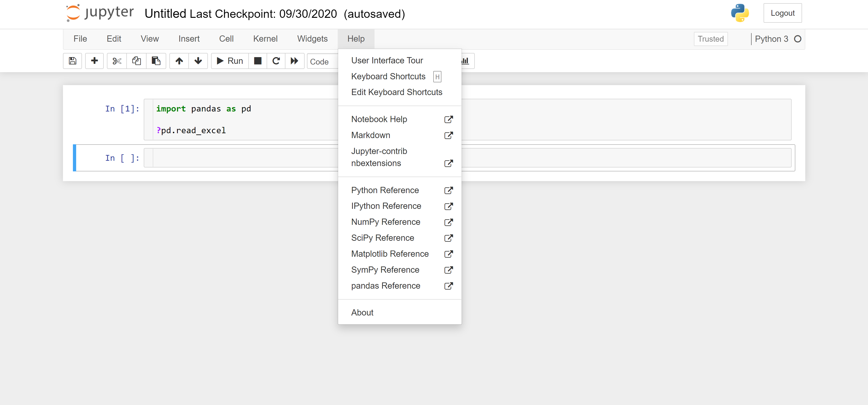Click the Run button
Screen dimensions: 868x405
click(x=230, y=61)
